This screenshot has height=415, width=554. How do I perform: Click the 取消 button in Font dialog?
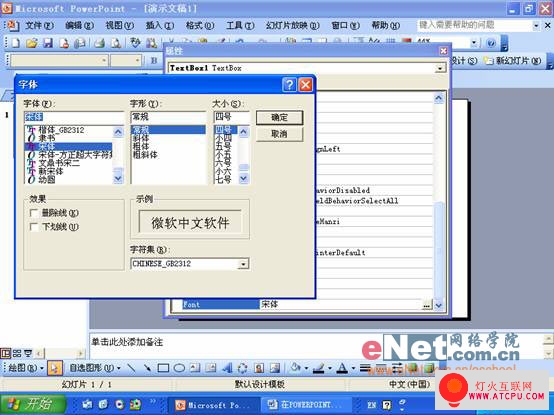coord(279,134)
